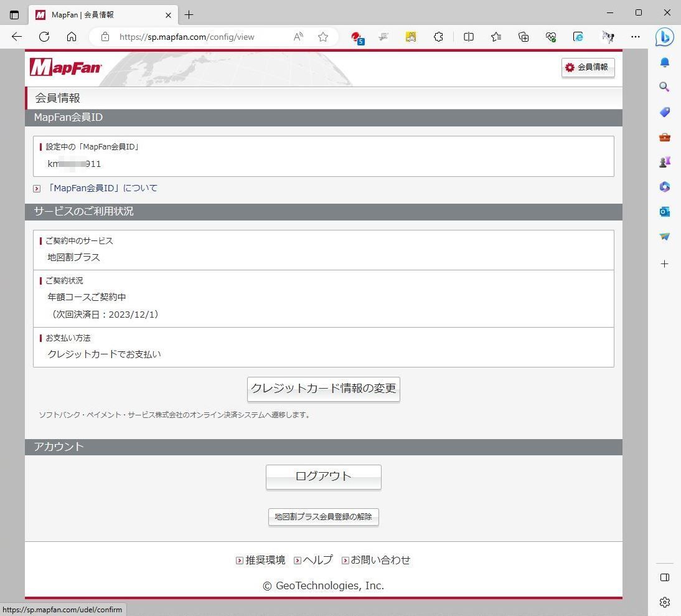
Task: Add a sidebar app with plus
Action: 664,263
